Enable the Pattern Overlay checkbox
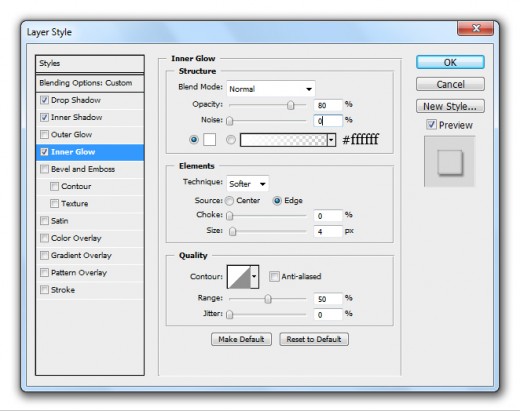 (44, 273)
